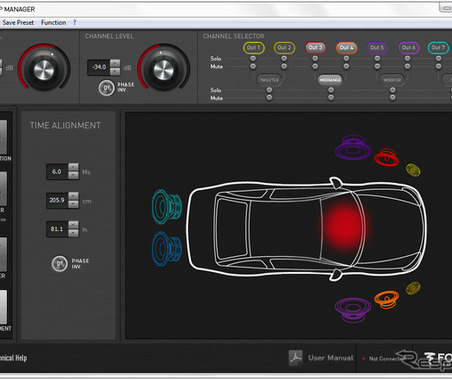Select channel Out 1

click(254, 48)
